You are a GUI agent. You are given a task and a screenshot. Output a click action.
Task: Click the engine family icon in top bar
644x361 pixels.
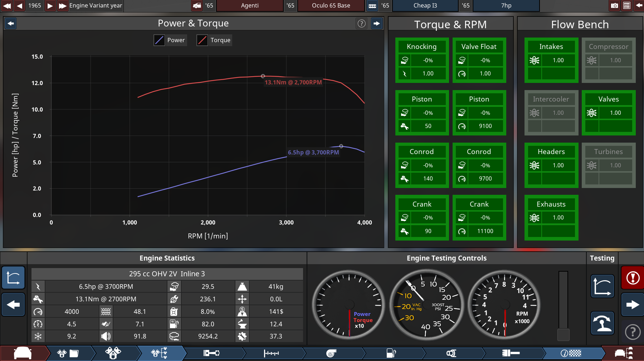pyautogui.click(x=372, y=5)
